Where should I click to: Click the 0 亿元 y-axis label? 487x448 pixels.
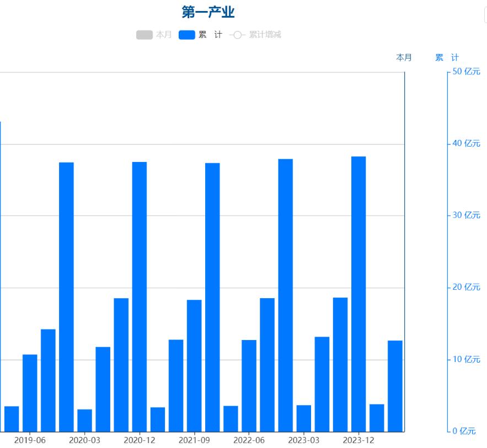[464, 431]
